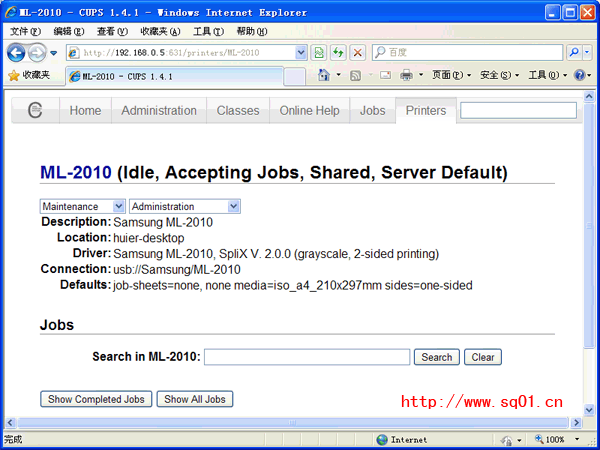Open the 收藏夹(A) menu
This screenshot has width=600, height=450.
click(160, 31)
